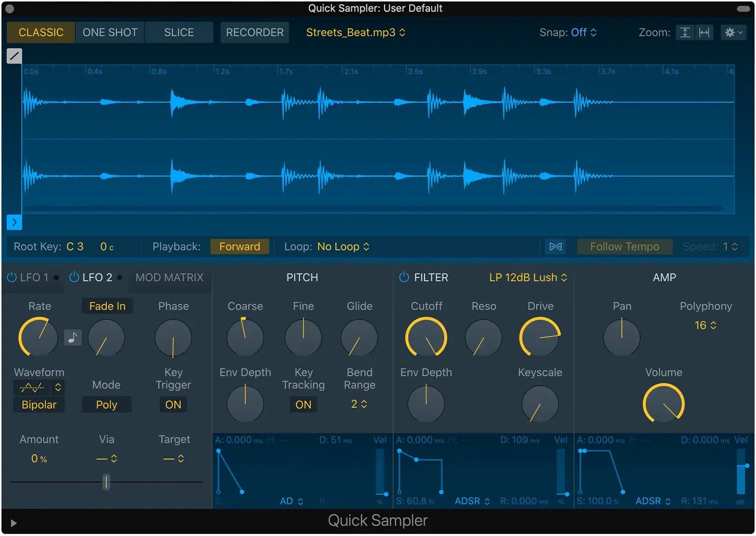Open the MOD MATRIX tab
Screen dimensions: 756x536
tap(169, 277)
